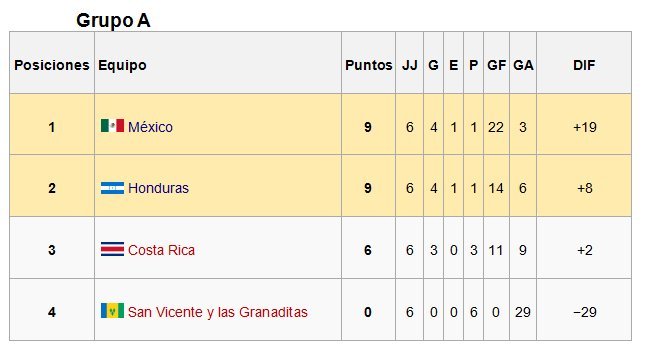Open the Costa Rica team link
Image resolution: width=653 pixels, height=363 pixels.
161,250
